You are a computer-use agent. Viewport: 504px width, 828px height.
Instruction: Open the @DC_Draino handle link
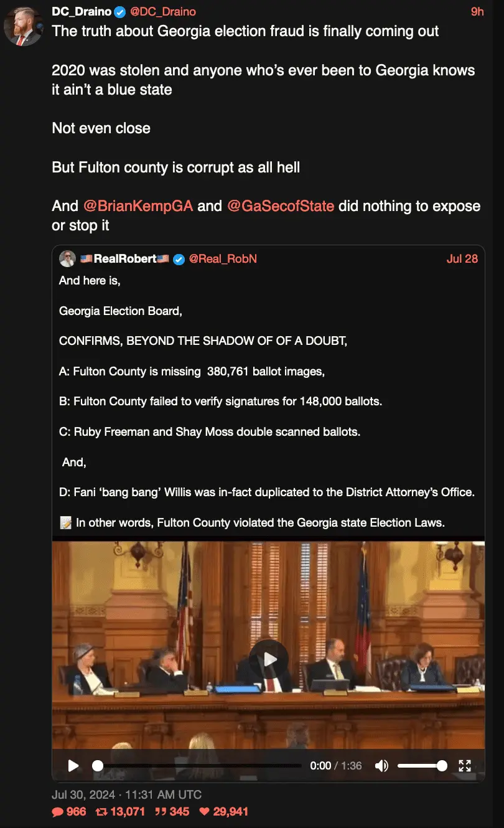coord(164,12)
